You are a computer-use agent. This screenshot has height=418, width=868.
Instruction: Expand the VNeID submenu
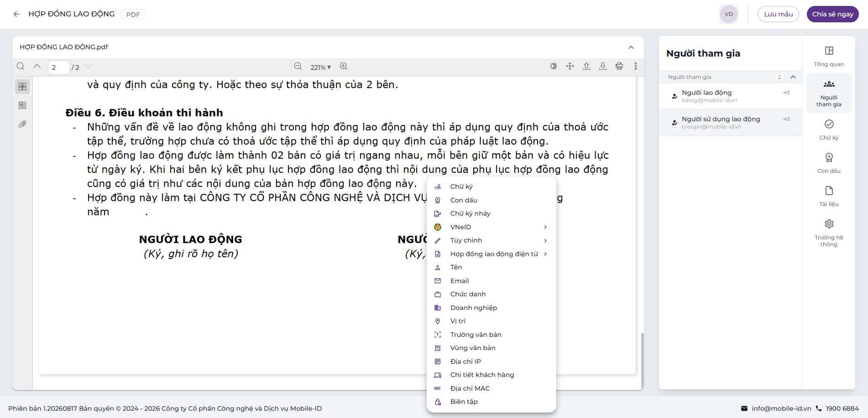[x=492, y=227]
